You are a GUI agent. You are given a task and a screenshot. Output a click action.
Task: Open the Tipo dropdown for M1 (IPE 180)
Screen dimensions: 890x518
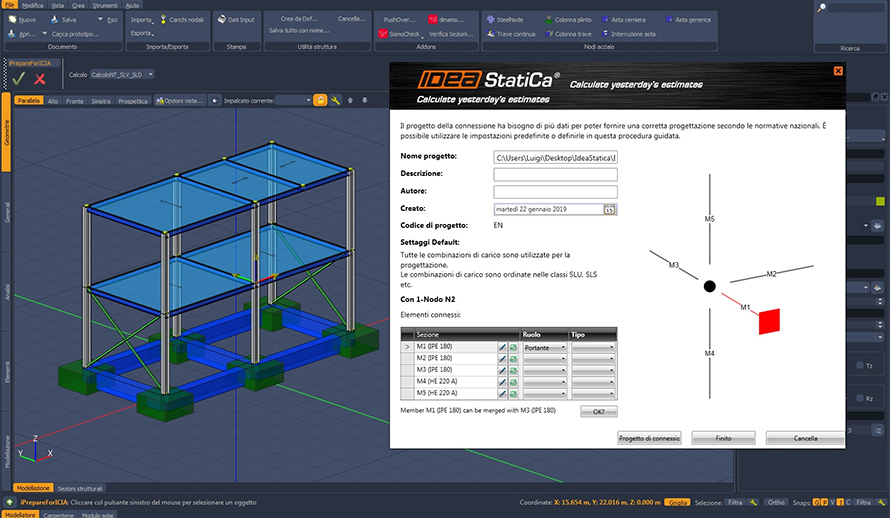click(x=593, y=347)
